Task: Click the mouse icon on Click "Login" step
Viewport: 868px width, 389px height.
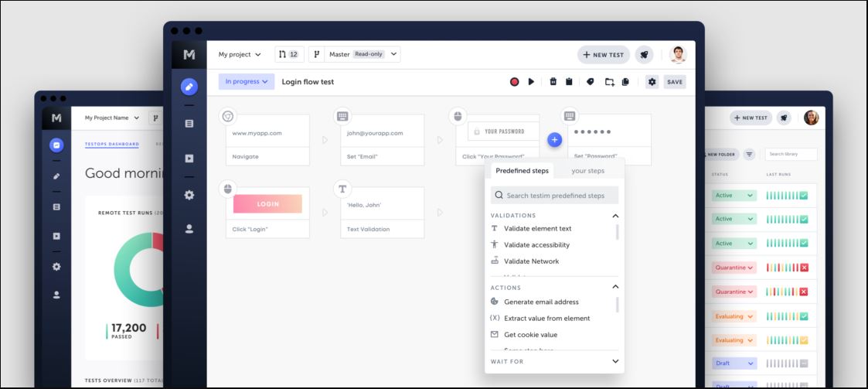Action: (x=227, y=189)
